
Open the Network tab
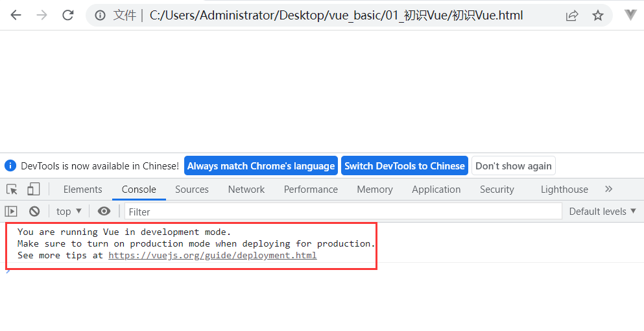pos(246,189)
